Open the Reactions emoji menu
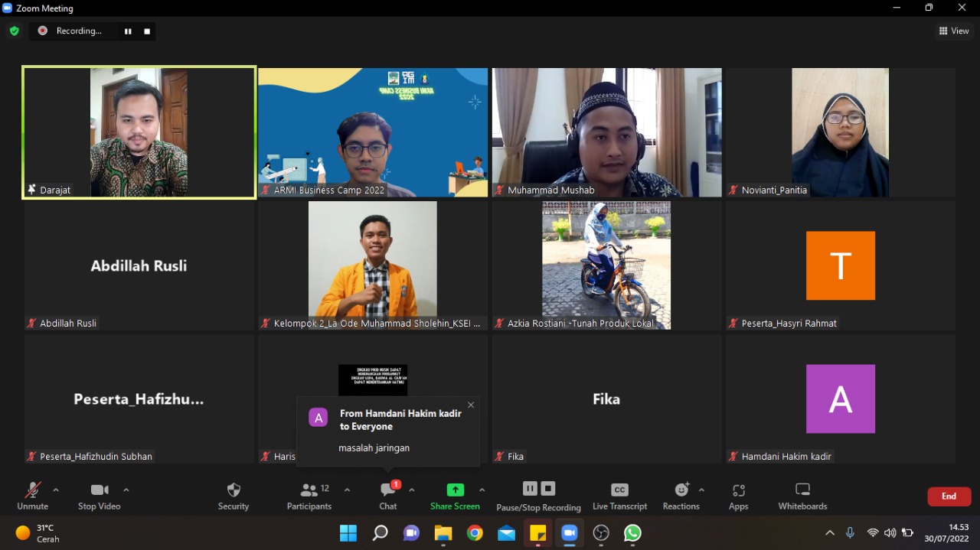 tap(681, 496)
